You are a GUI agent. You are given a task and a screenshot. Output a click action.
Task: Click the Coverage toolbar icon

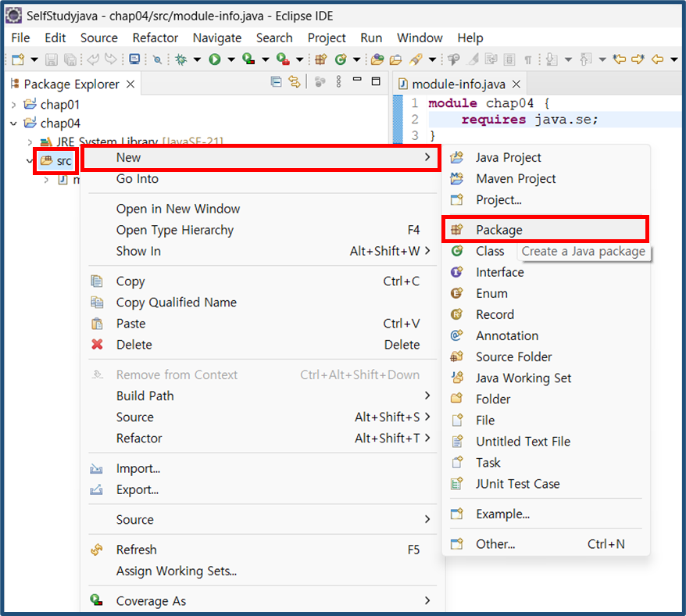tap(248, 59)
